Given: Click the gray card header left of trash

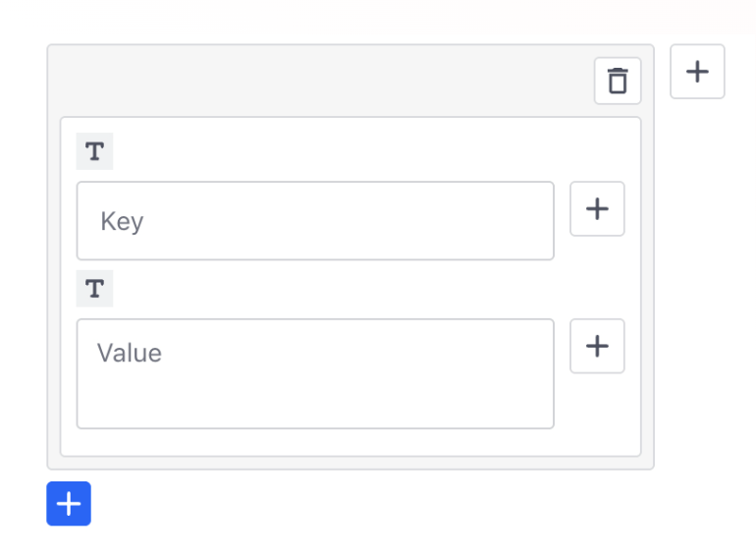Looking at the screenshot, I should 314,81.
